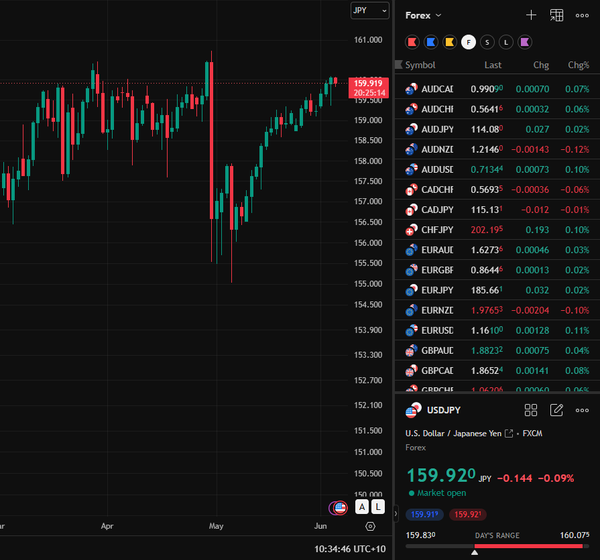600x560 pixels.
Task: Toggle the auto scale A button
Action: click(x=362, y=507)
